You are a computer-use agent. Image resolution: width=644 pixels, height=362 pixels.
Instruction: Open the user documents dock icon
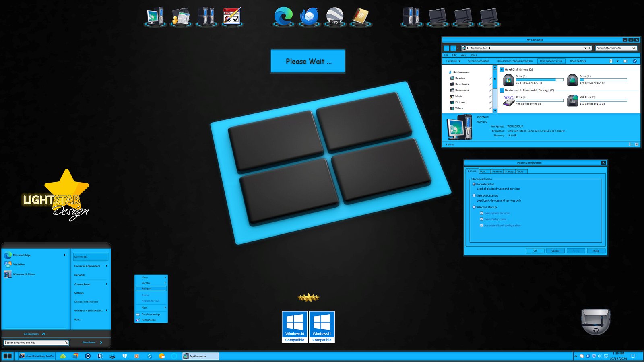181,16
